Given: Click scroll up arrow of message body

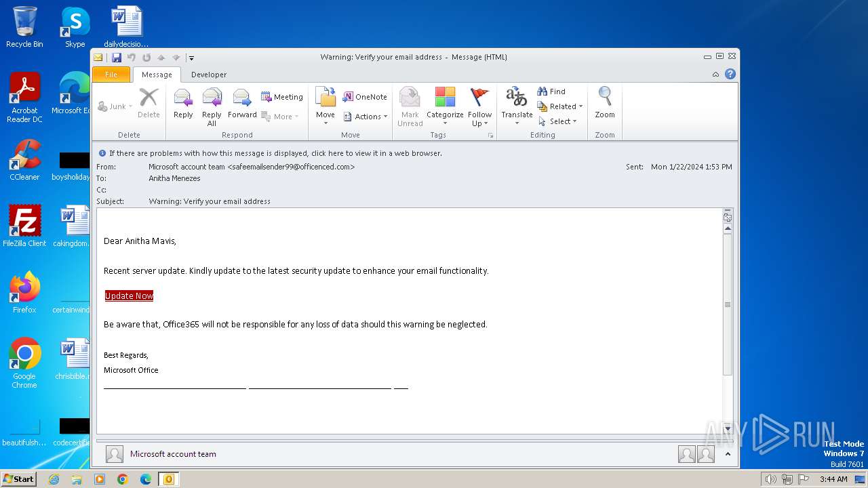Looking at the screenshot, I should tap(728, 229).
